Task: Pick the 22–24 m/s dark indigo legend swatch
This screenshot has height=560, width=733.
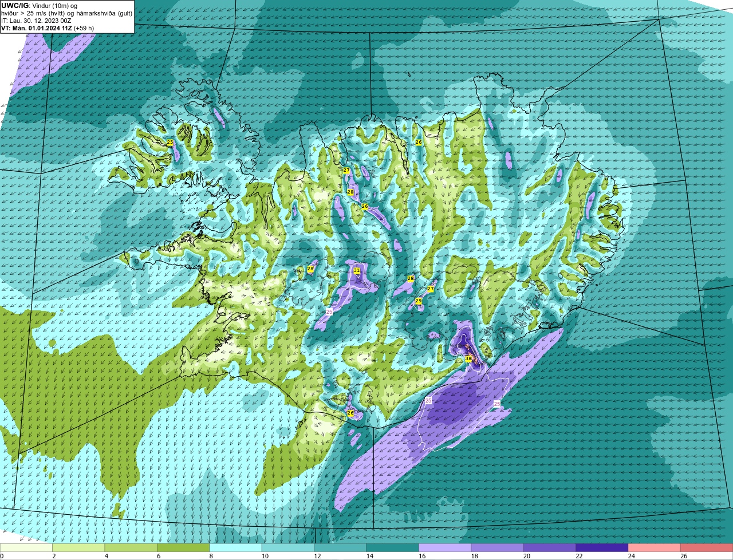Action: click(602, 547)
